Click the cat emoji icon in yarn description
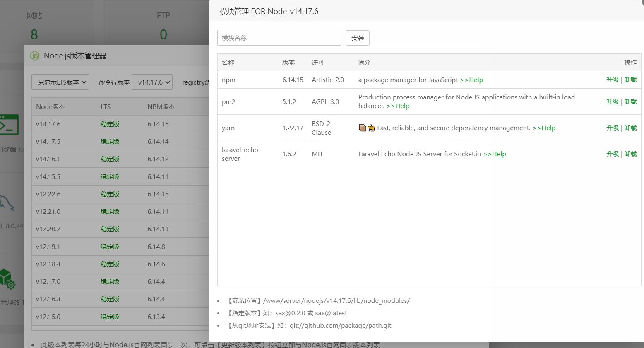The height and width of the screenshot is (348, 644). (371, 128)
